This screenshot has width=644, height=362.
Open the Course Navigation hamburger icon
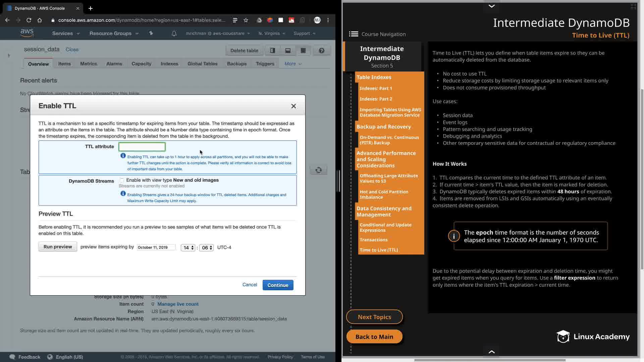(x=354, y=34)
